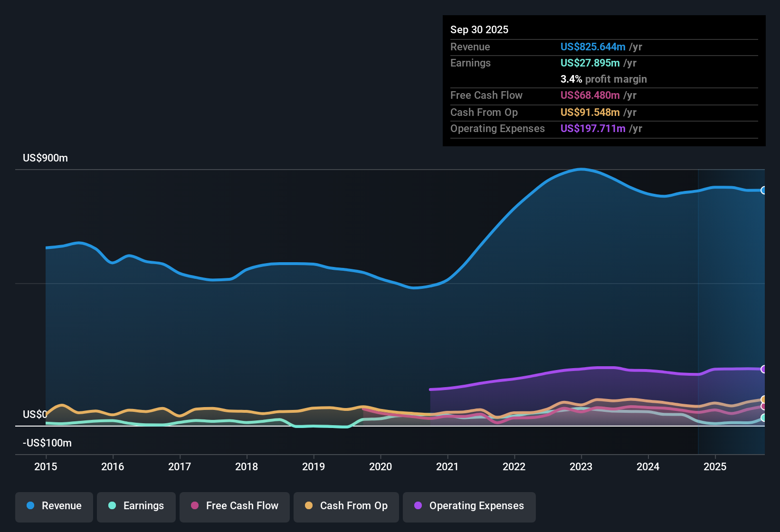
Task: Open the Free Cash Flow legend entry
Action: pyautogui.click(x=234, y=506)
